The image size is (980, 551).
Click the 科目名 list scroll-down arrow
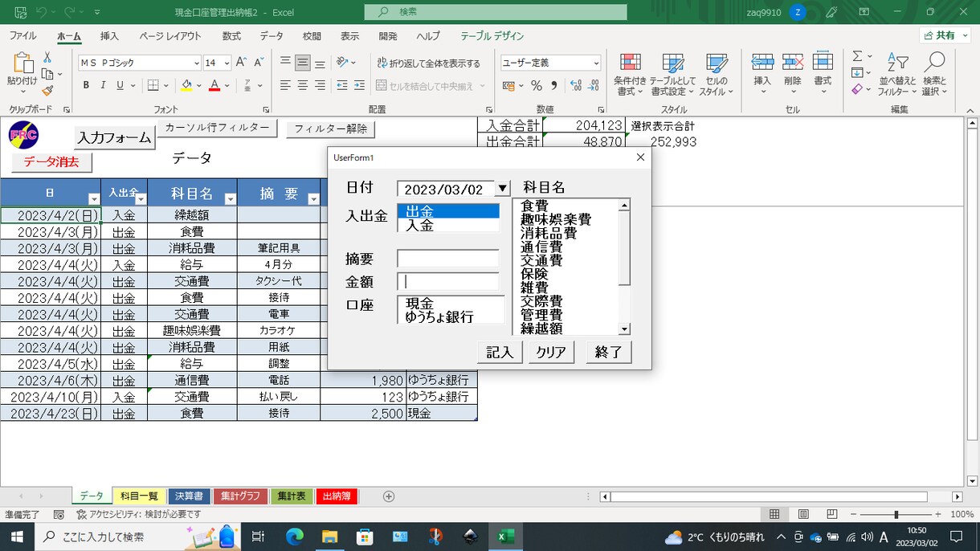tap(624, 329)
